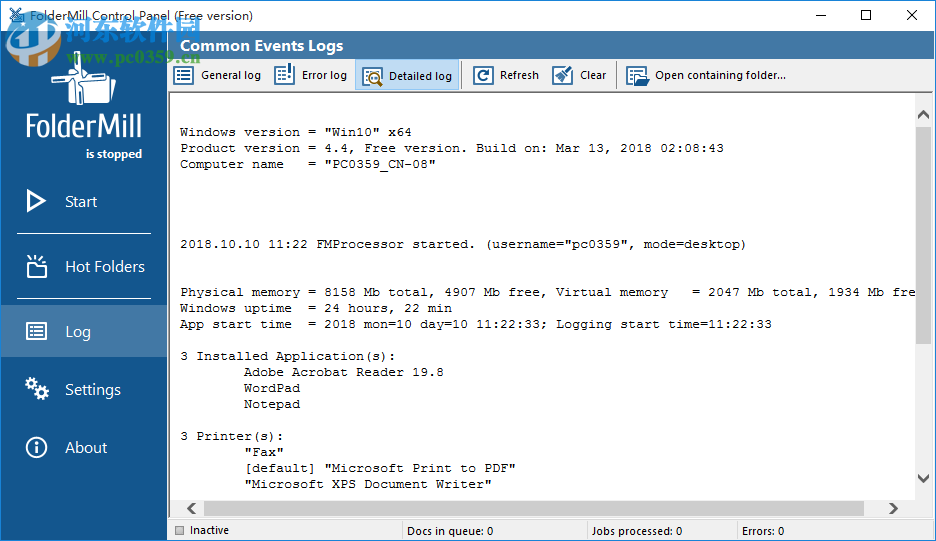Switch to the General log view
The image size is (936, 541).
(217, 75)
